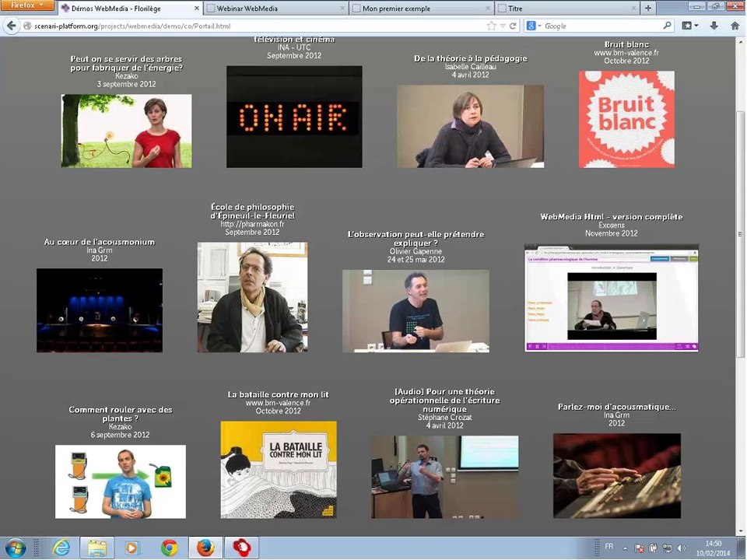The height and width of the screenshot is (560, 747).
Task: Launch Internet Explorer from the taskbar
Action: click(61, 548)
